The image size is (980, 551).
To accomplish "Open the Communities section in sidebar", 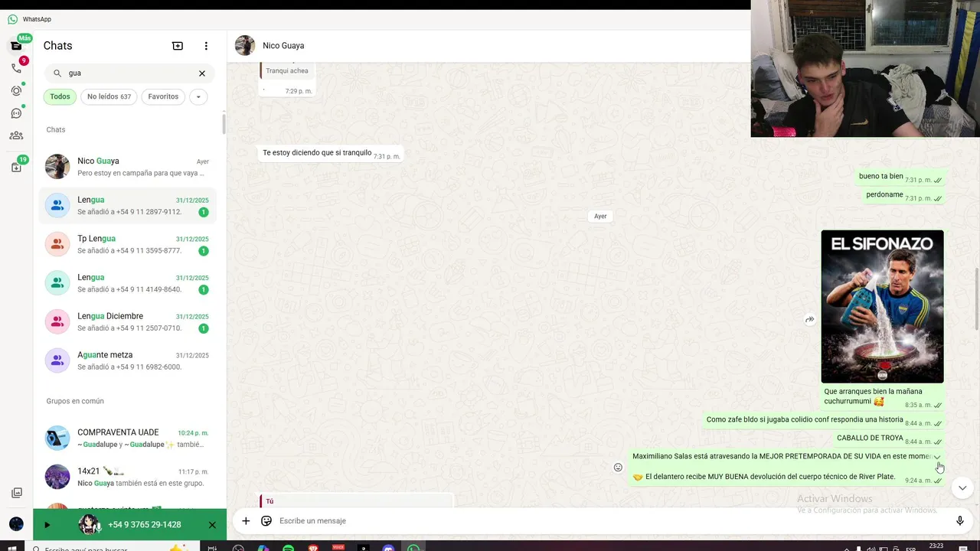I will [x=16, y=135].
